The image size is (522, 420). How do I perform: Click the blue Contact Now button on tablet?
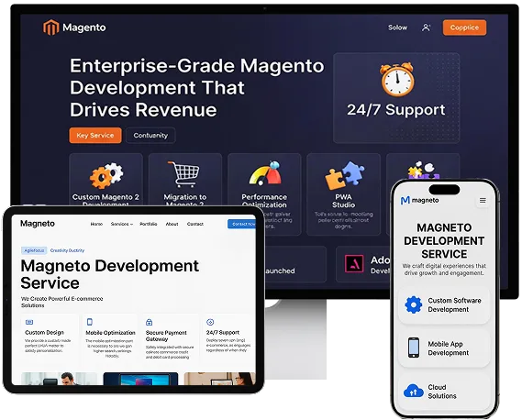coord(242,224)
